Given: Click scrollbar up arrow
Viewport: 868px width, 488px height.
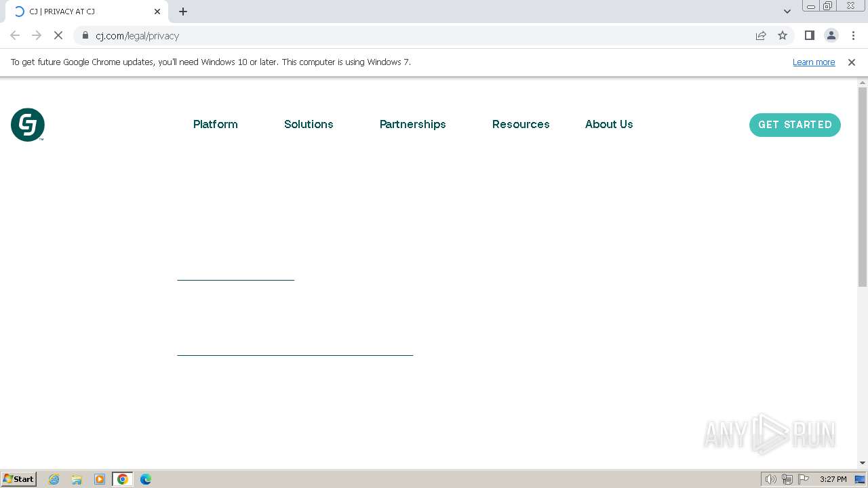Looking at the screenshot, I should click(863, 82).
